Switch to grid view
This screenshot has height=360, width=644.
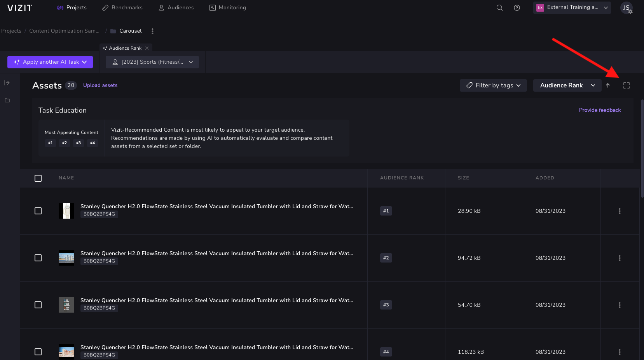[x=627, y=85]
